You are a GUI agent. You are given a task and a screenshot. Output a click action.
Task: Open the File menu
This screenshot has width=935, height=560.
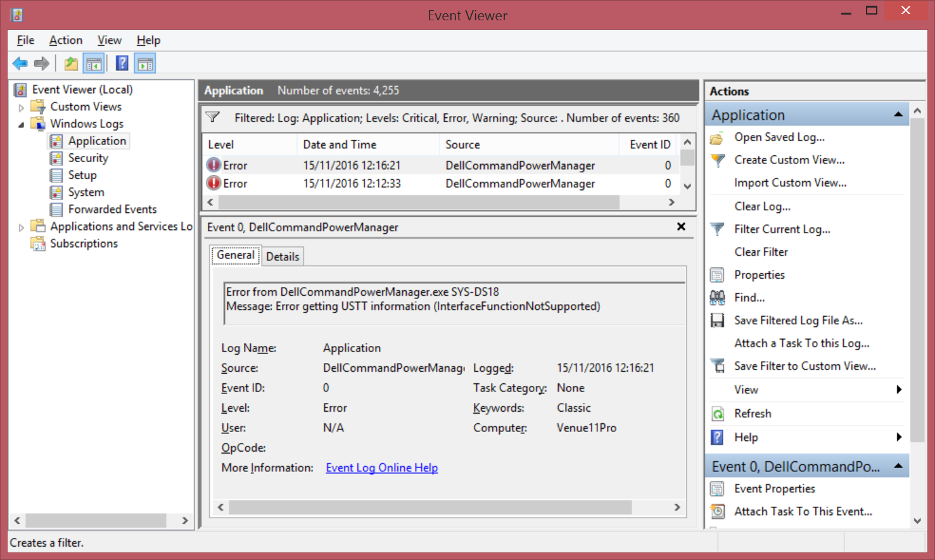point(25,40)
